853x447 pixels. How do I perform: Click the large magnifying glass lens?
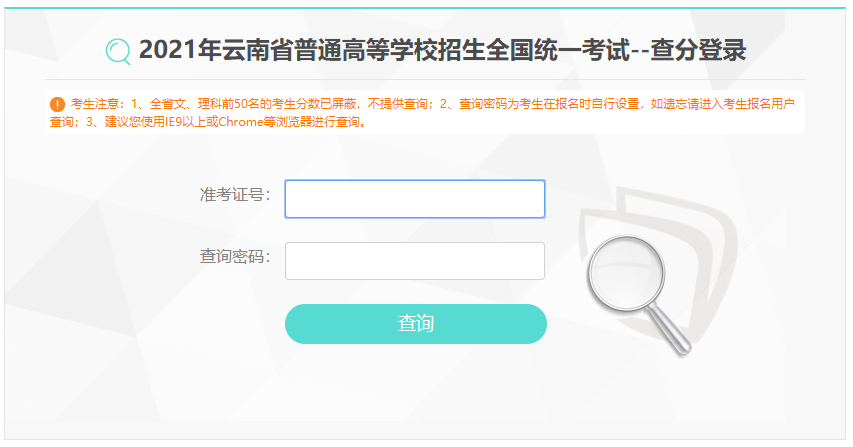point(626,273)
